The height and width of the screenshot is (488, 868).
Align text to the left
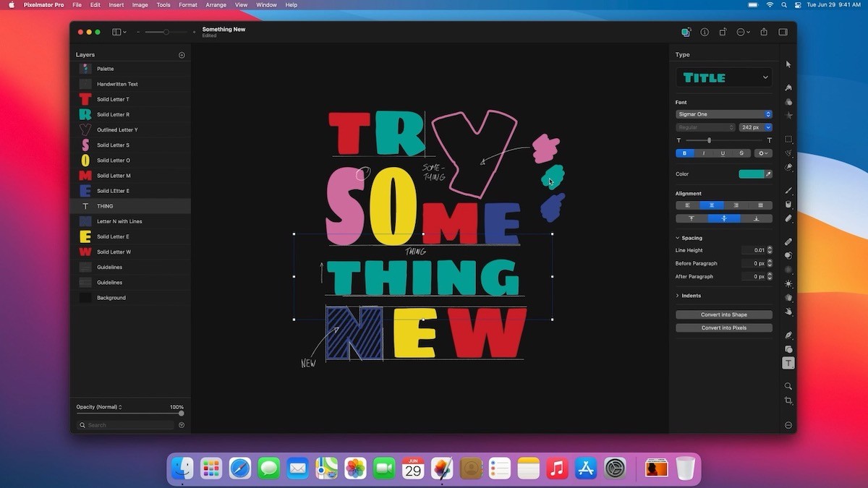[x=687, y=205]
